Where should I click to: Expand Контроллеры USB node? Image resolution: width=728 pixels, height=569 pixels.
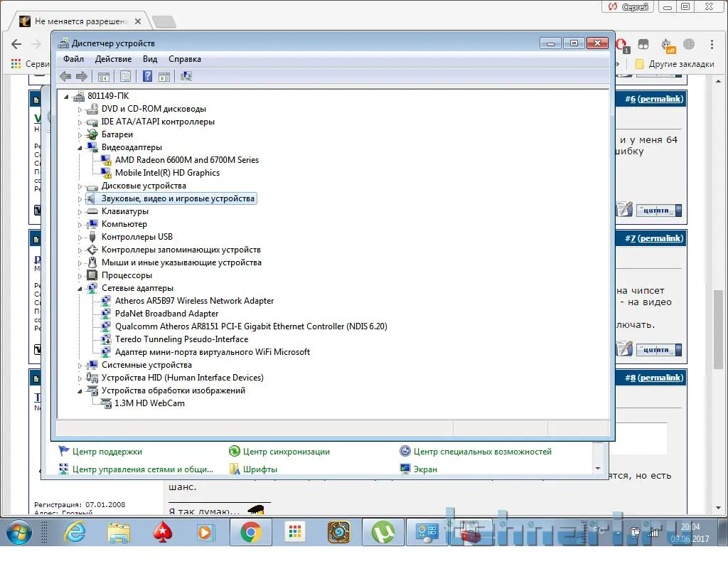80,238
